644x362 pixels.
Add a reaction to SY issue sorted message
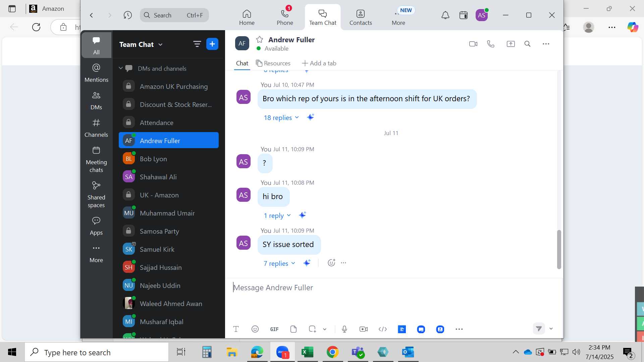click(331, 263)
